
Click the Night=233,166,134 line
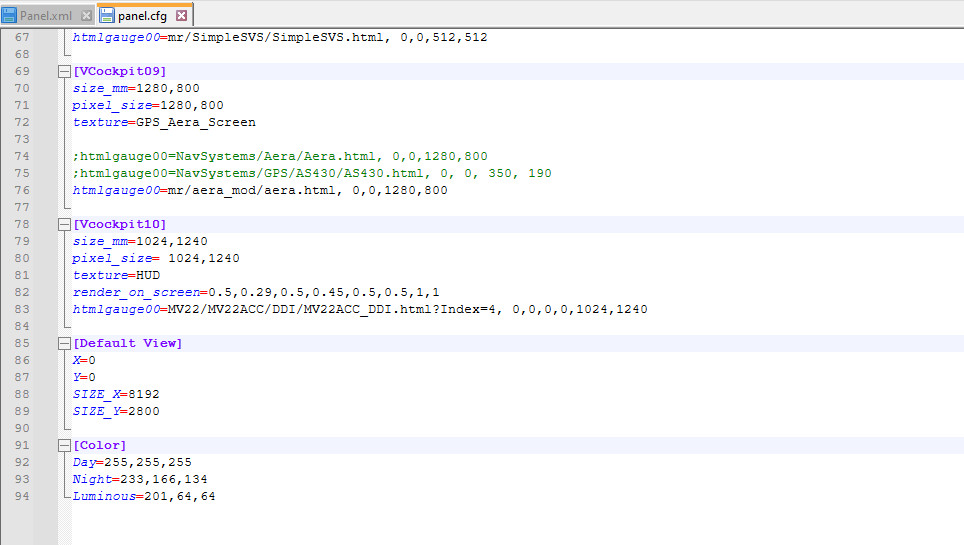pos(139,479)
